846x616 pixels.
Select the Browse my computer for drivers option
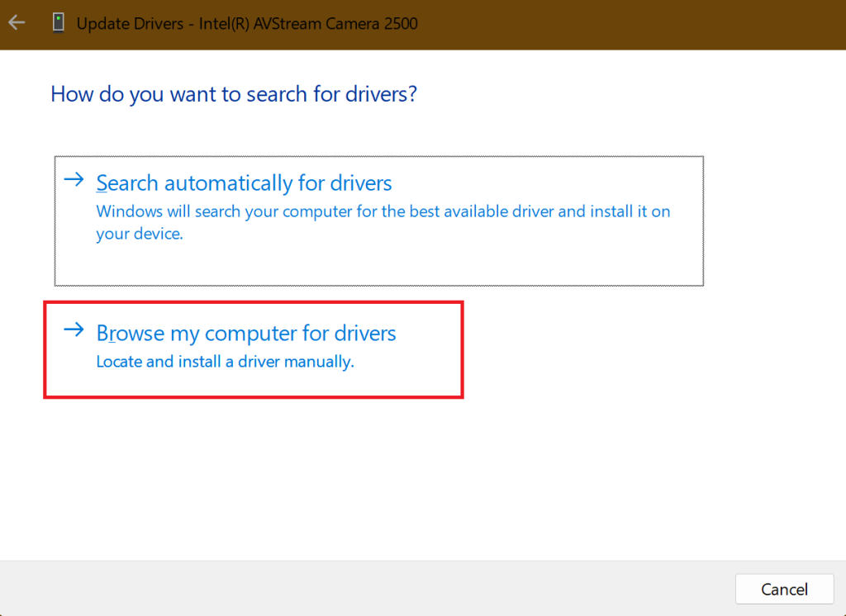(246, 333)
